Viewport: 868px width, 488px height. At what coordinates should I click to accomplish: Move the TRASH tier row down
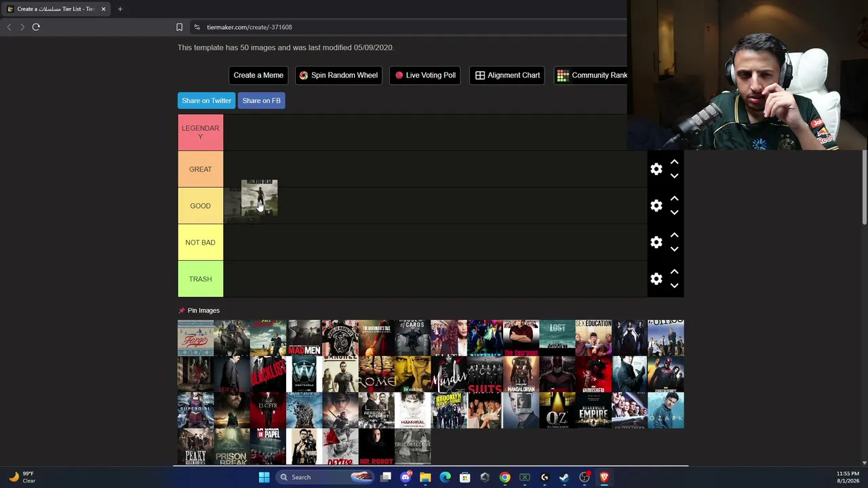674,286
